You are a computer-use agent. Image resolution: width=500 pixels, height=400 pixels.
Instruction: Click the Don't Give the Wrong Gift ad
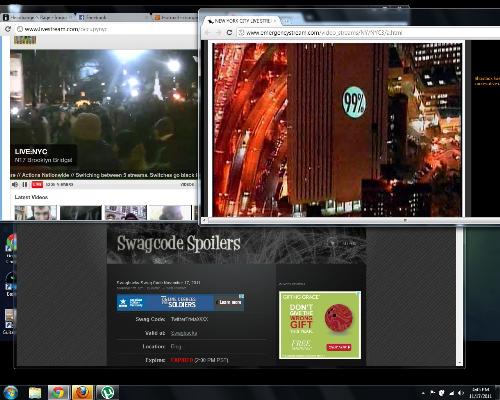pos(320,325)
